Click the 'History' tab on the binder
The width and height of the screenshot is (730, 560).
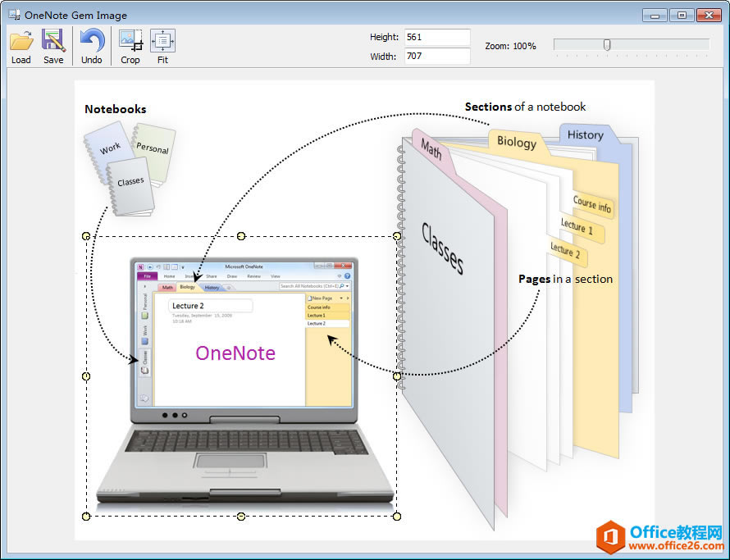click(x=585, y=134)
